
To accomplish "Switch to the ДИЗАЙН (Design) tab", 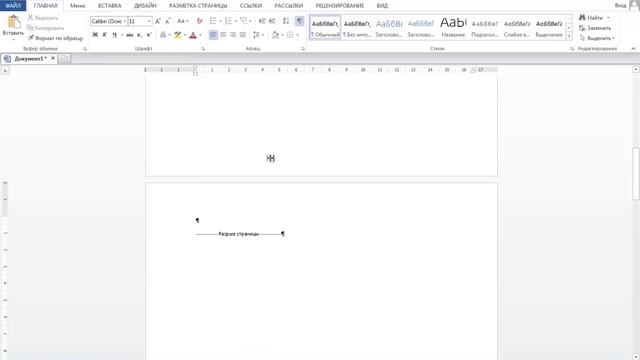I will [x=145, y=6].
